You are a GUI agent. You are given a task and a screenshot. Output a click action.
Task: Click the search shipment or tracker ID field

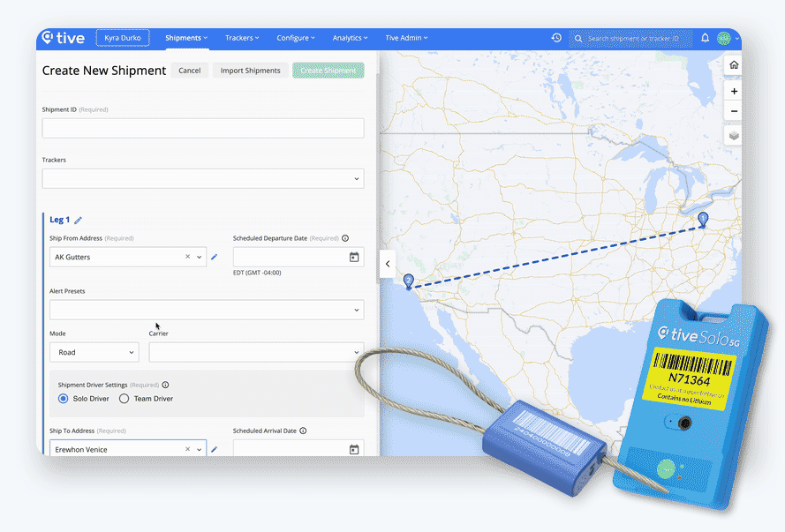click(630, 39)
